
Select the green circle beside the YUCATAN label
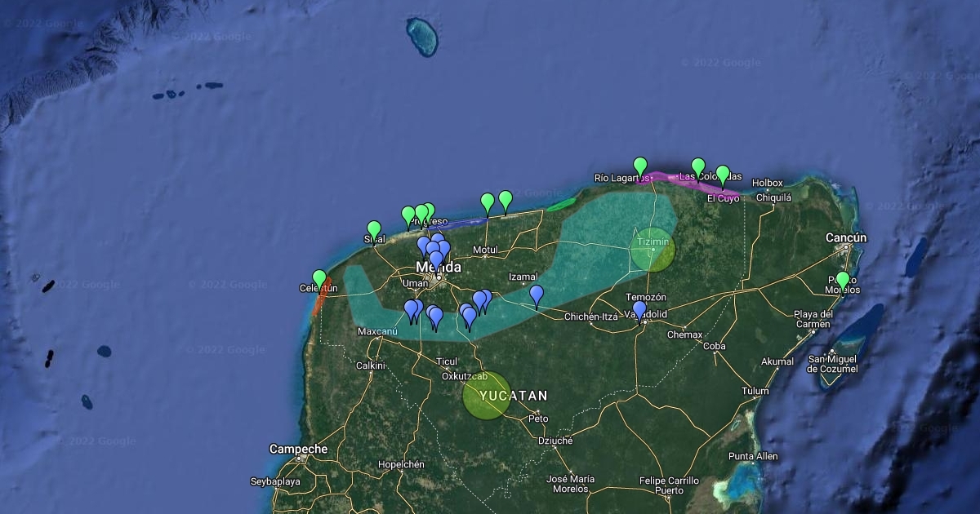tap(487, 396)
